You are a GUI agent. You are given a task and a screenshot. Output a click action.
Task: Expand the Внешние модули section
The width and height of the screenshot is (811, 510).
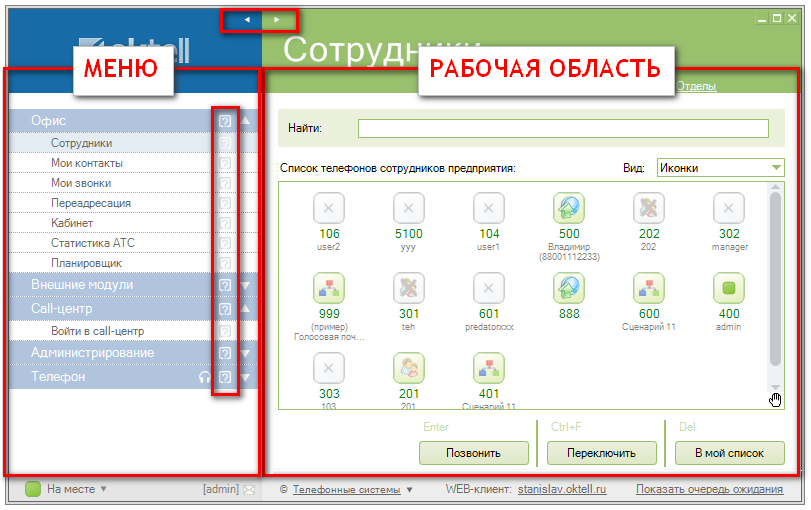point(246,285)
